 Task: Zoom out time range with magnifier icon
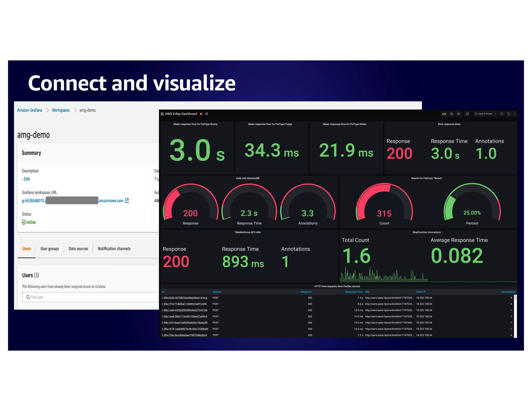[502, 114]
